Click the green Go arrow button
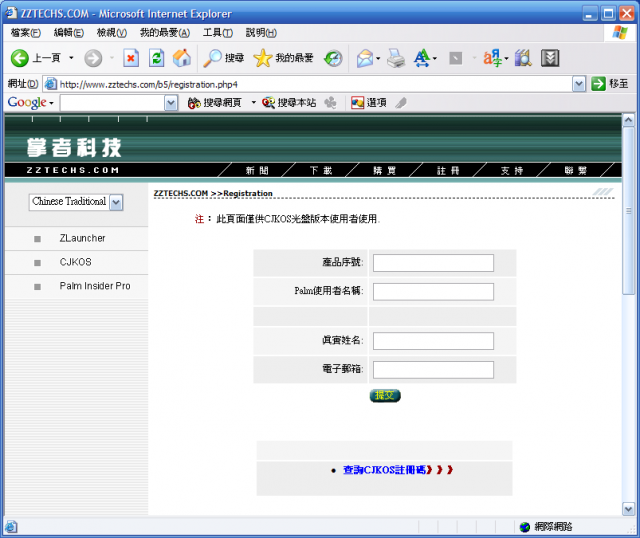640x538 pixels. coord(598,84)
